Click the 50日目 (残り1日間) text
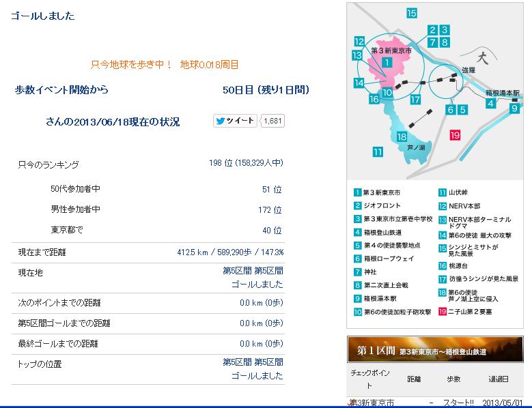The width and height of the screenshot is (532, 408). 266,90
